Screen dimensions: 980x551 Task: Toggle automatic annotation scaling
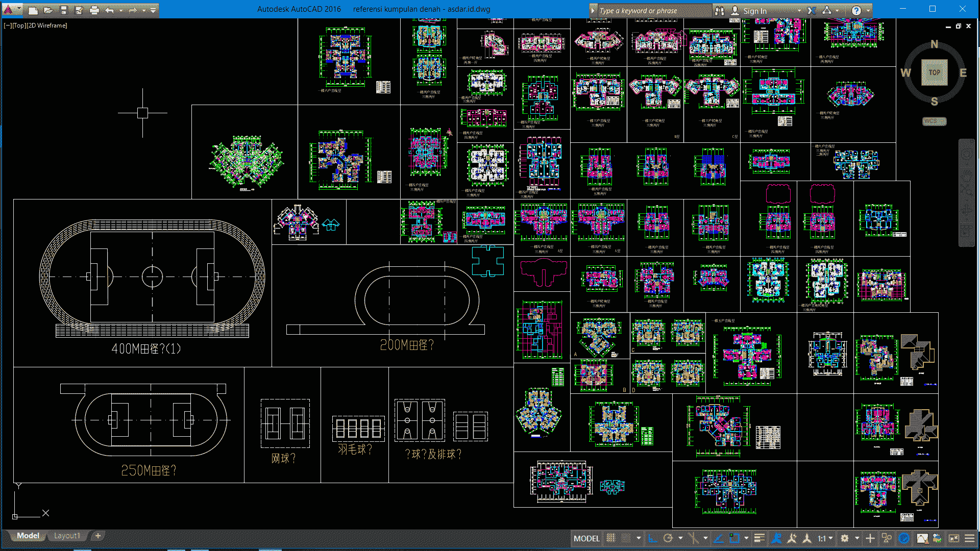(792, 538)
